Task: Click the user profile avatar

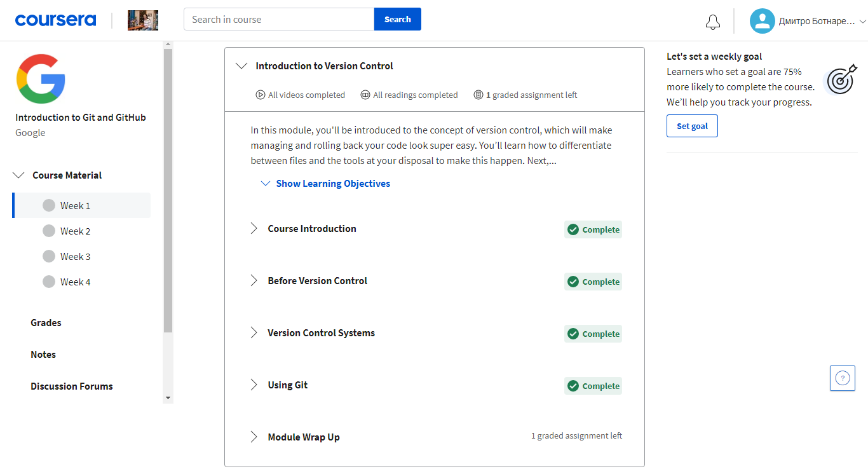Action: [x=762, y=21]
